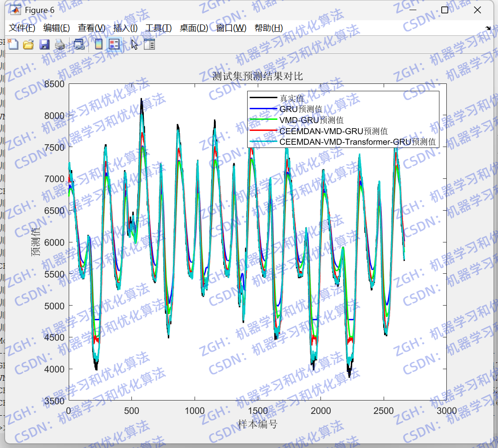Open the 帮助(H) menu
498x448 pixels.
pyautogui.click(x=269, y=28)
